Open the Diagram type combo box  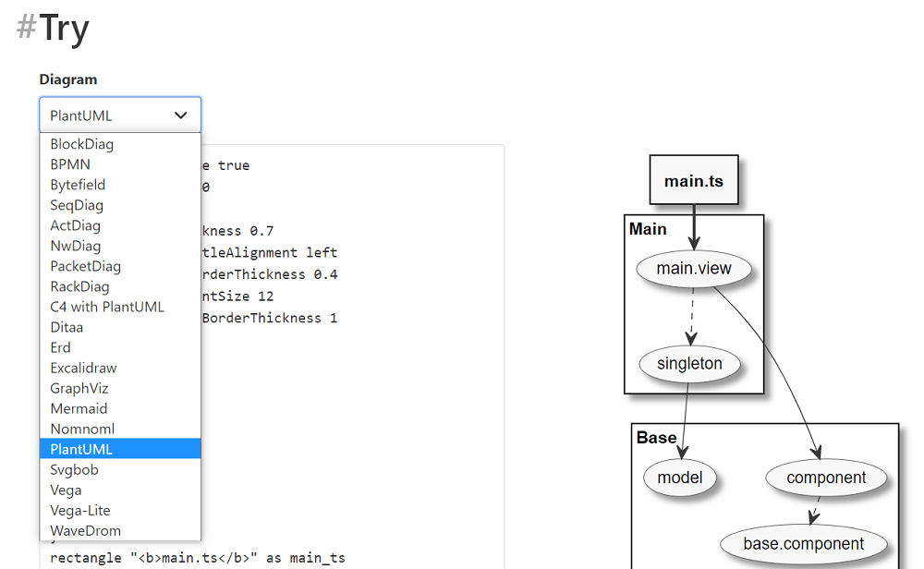[x=120, y=115]
